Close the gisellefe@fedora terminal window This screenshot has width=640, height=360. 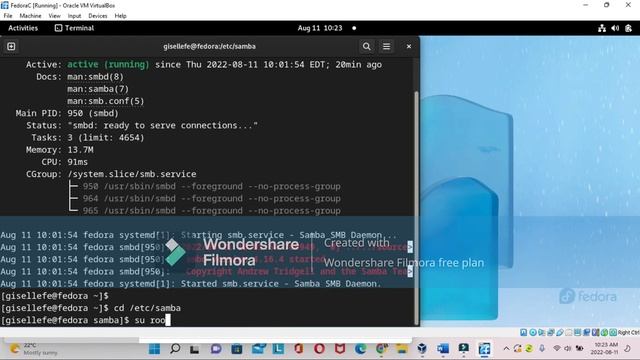click(x=409, y=47)
